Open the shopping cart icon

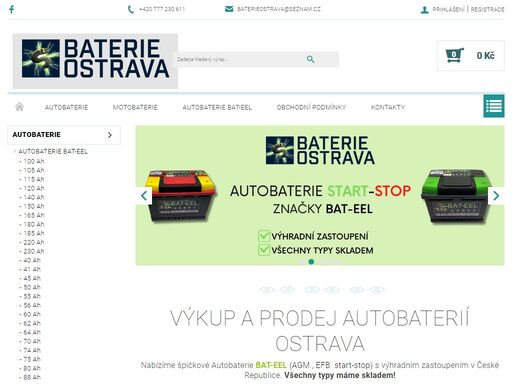coord(454,55)
